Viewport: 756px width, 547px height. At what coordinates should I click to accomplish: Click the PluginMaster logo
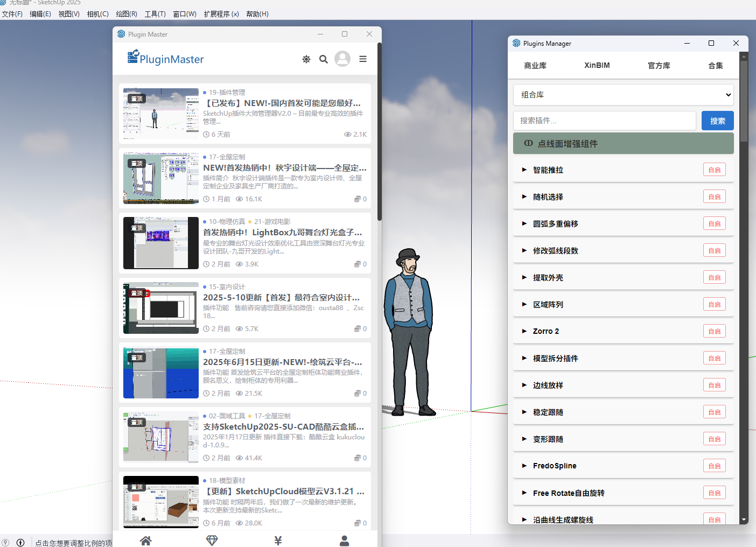[x=166, y=58]
